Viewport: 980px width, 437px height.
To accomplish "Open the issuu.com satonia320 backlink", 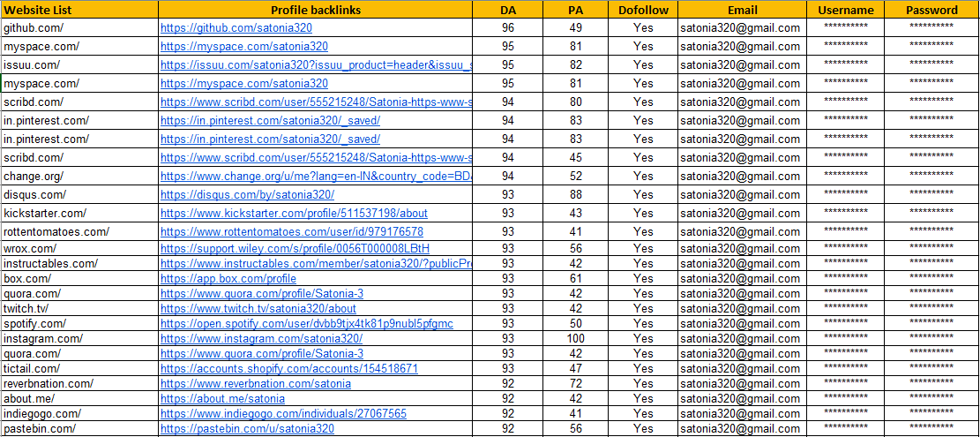I will [x=317, y=65].
